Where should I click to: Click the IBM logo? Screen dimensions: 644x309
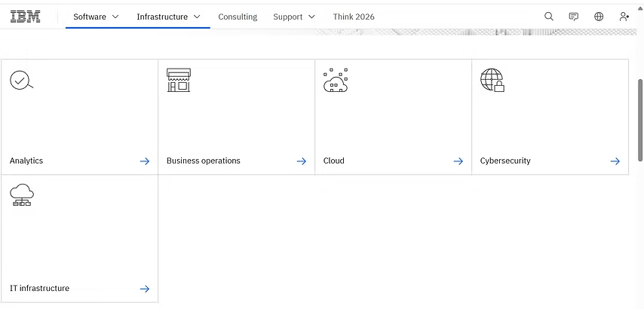tap(25, 17)
